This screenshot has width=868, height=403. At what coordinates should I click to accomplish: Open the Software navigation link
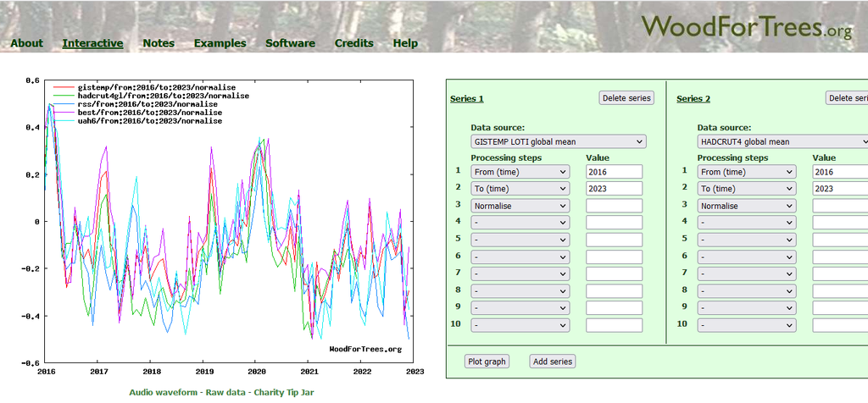coord(290,43)
